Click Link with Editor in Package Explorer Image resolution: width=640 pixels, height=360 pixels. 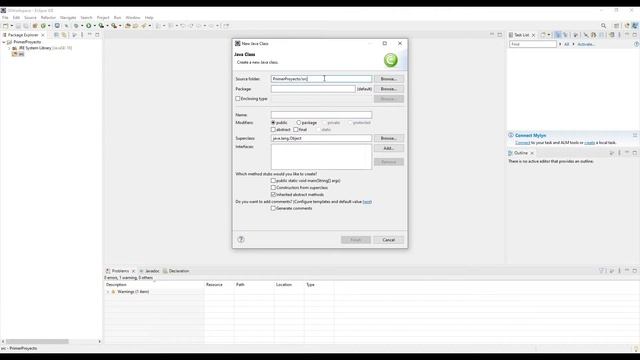(x=64, y=35)
